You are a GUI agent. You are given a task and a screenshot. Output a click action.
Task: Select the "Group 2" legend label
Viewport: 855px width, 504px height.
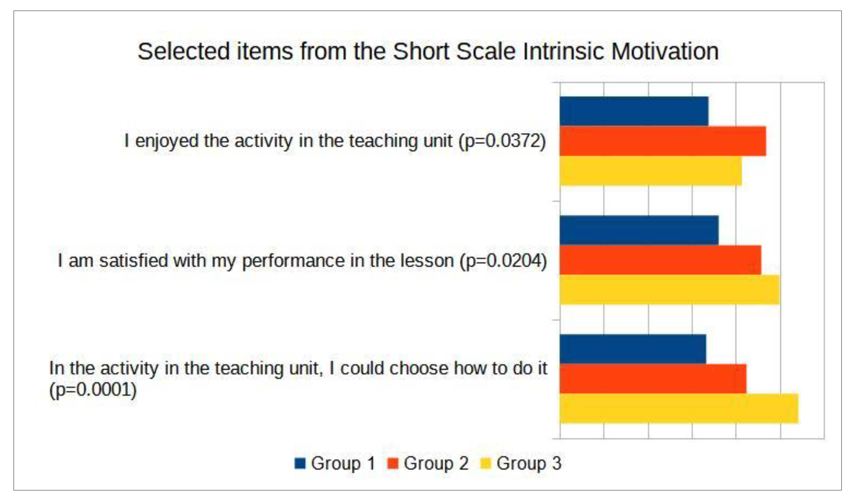436,463
